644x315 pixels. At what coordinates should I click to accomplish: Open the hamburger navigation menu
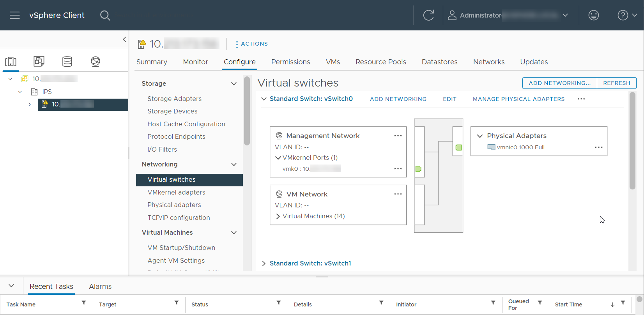tap(15, 15)
